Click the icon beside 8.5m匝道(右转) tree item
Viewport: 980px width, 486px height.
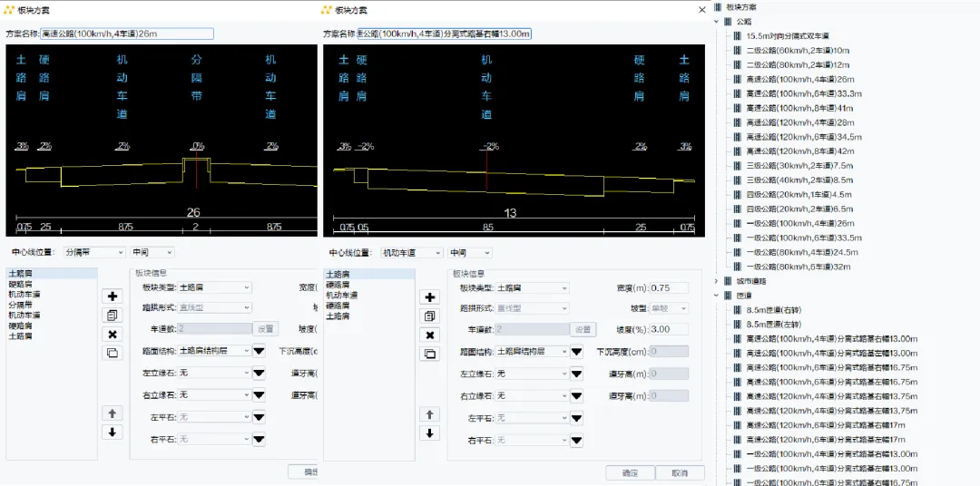click(738, 310)
